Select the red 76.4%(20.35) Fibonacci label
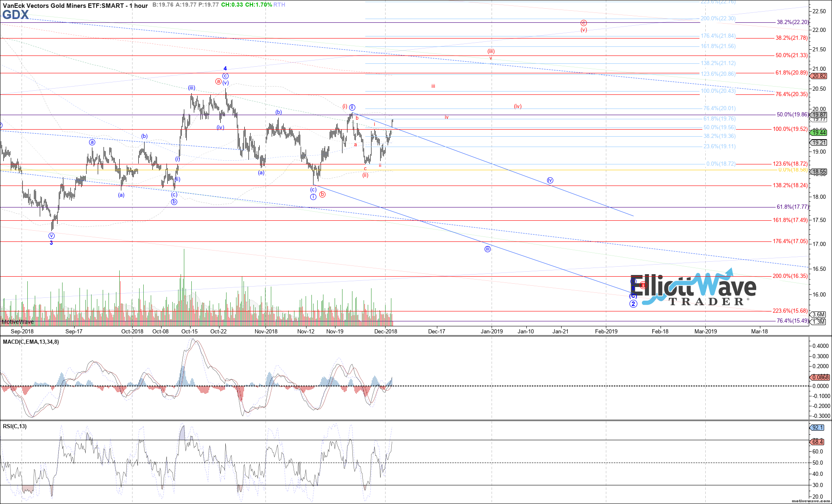This screenshot has width=832, height=504. coord(791,94)
